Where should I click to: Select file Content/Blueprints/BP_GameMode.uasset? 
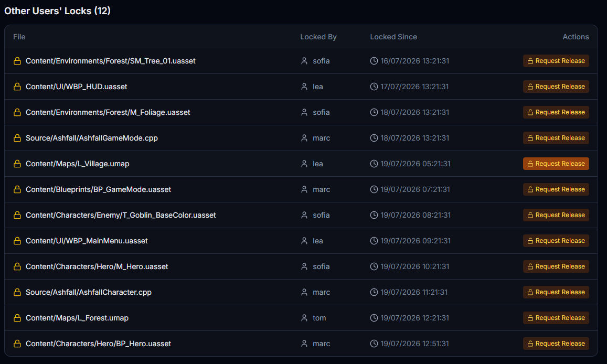click(98, 189)
